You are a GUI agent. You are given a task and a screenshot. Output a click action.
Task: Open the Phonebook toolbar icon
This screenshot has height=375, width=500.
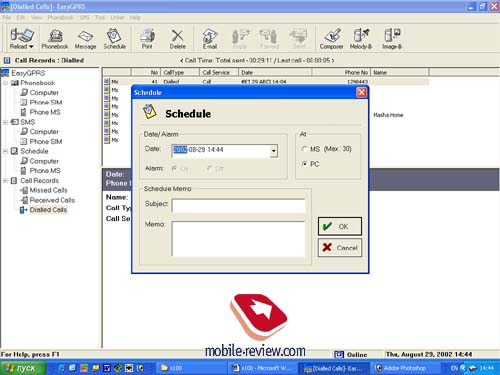tap(55, 39)
